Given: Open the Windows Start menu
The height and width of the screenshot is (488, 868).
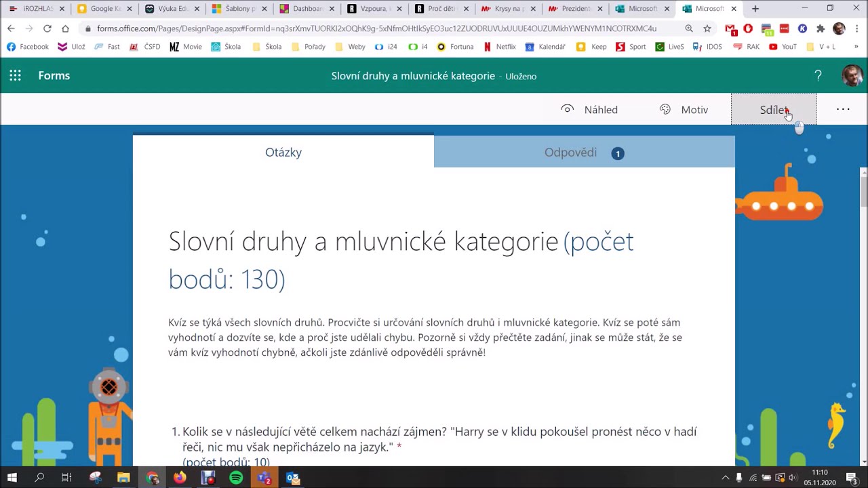Looking at the screenshot, I should pos(12,478).
